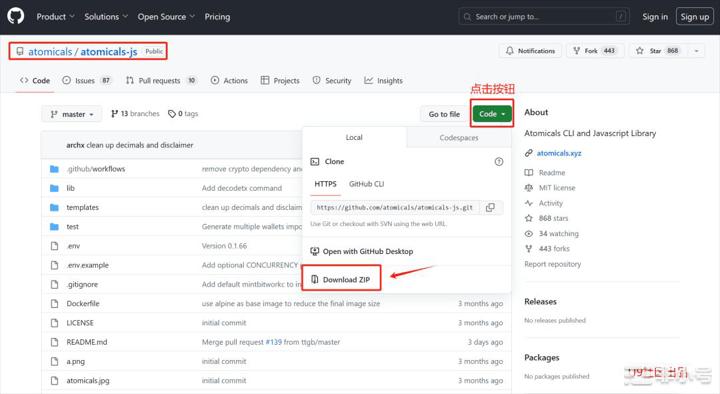Click the desktop icon beside Open with GitHub Desktop
Screen dimensions: 720x394
click(x=315, y=251)
